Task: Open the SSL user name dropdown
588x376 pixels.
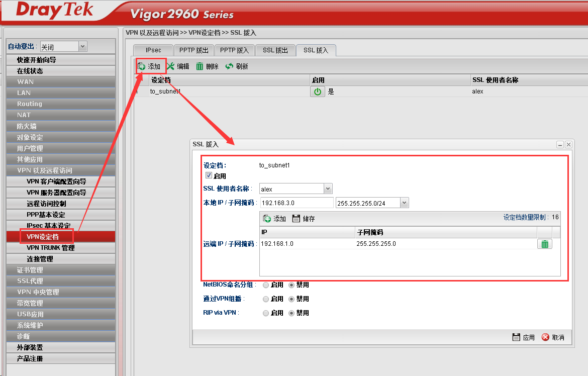Action: point(328,189)
